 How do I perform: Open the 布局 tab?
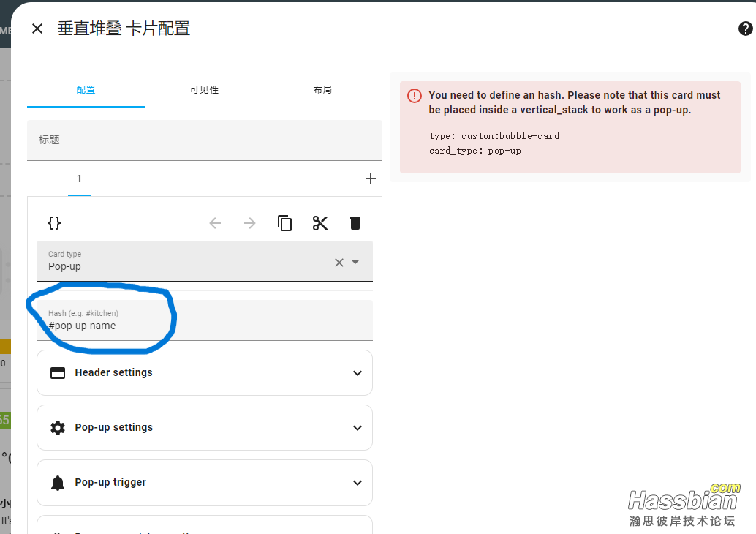pyautogui.click(x=322, y=90)
